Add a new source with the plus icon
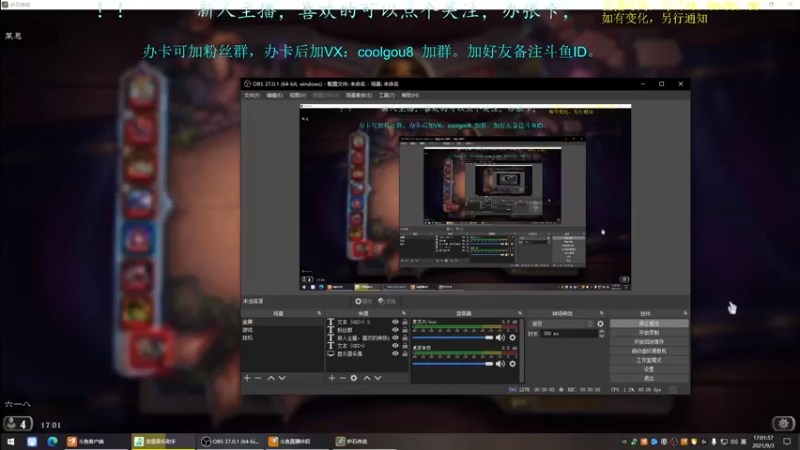Viewport: 800px width, 450px height. (332, 378)
